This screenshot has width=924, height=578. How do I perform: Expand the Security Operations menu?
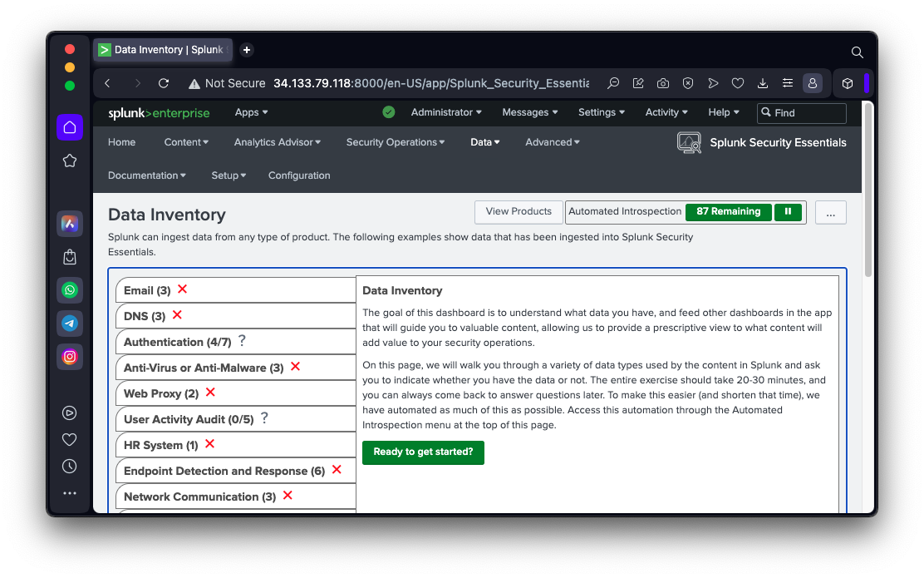pos(395,142)
